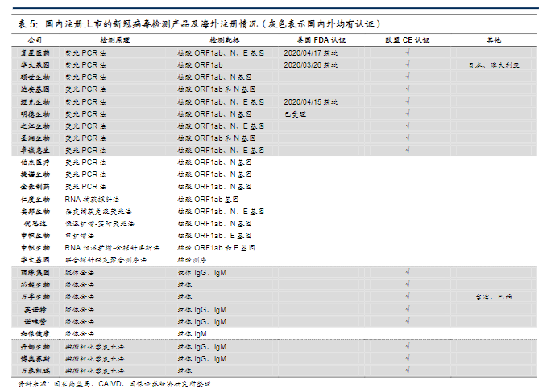Click the 2020/04/17 FDA approval date cell
The height and width of the screenshot is (392, 551).
point(311,52)
